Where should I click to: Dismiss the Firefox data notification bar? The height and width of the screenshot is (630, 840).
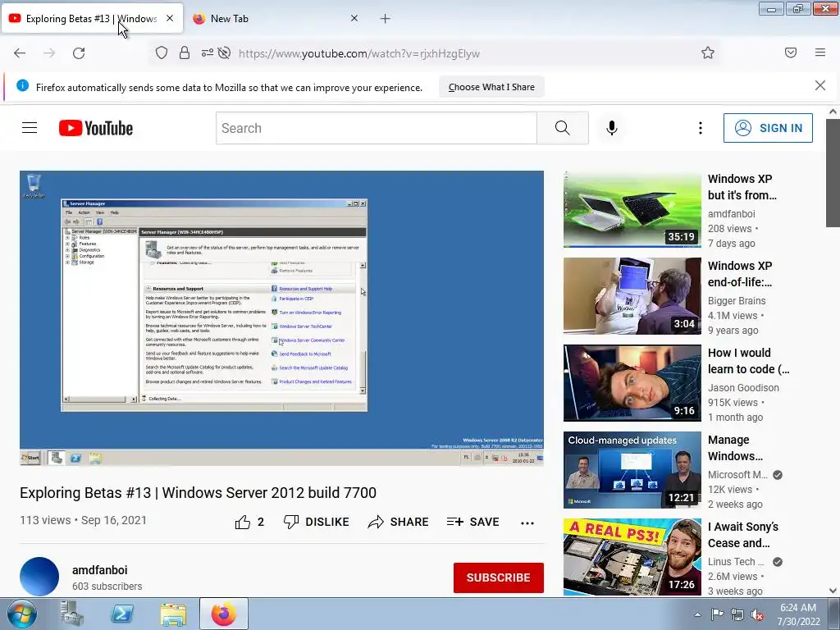pos(820,85)
